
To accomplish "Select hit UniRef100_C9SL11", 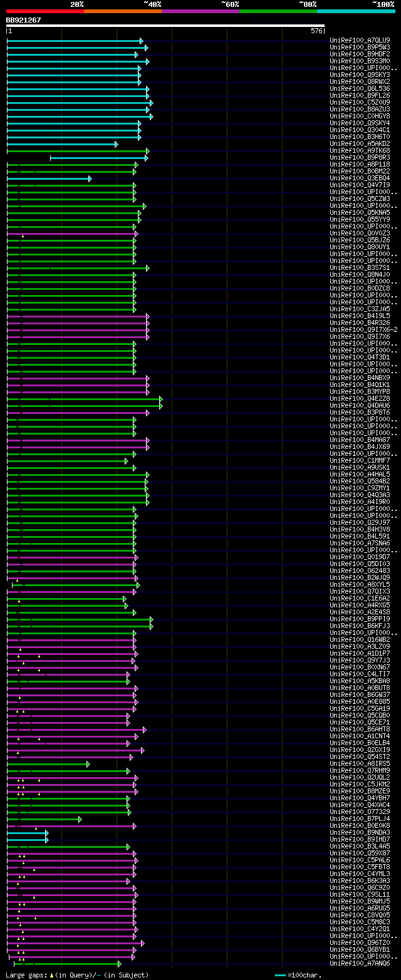I will click(360, 894).
